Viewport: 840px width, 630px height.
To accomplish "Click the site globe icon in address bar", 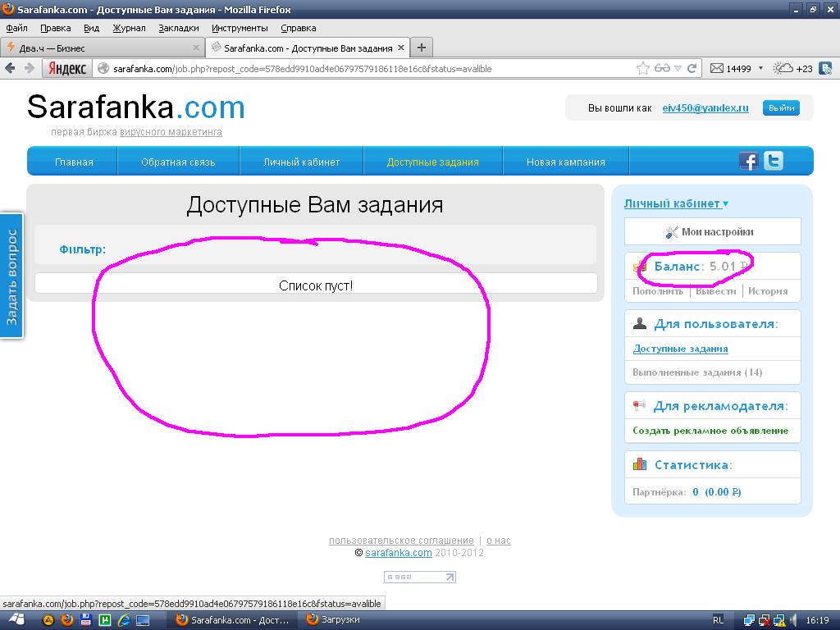I will 103,69.
